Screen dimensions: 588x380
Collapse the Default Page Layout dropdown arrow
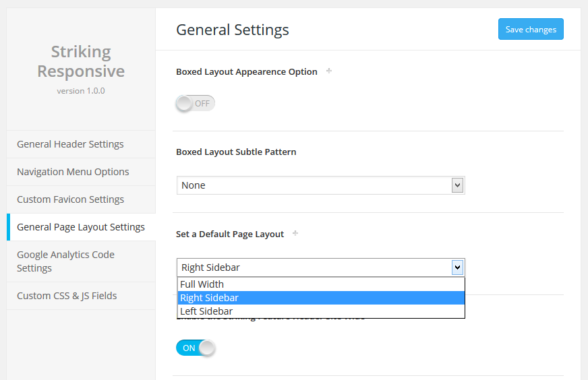click(x=457, y=267)
